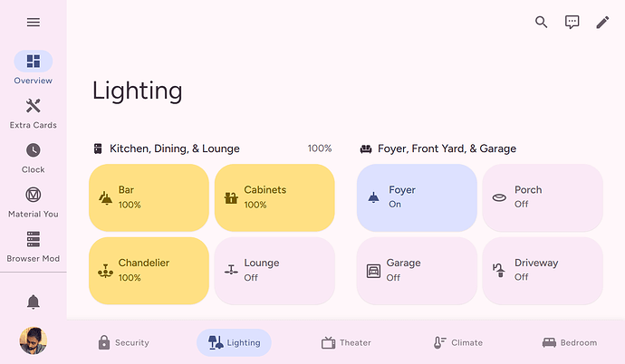Image resolution: width=625 pixels, height=364 pixels.
Task: Open Browser Mod sidebar item
Action: pos(34,246)
